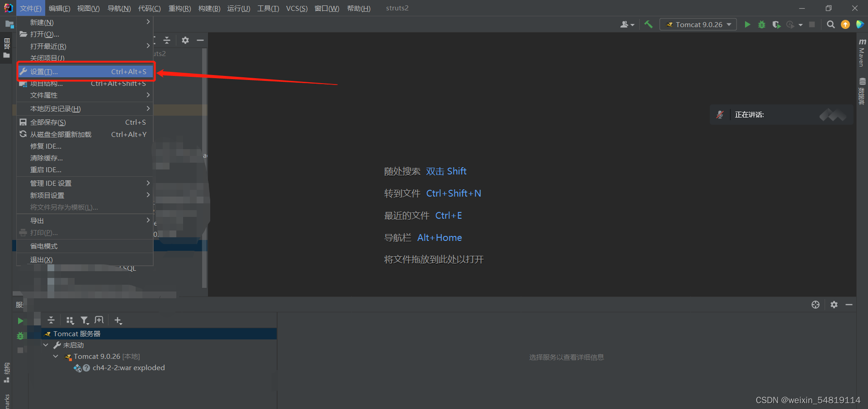The width and height of the screenshot is (868, 409).
Task: Open the Tomcat 9.0.26 run configuration dropdown
Action: [698, 24]
